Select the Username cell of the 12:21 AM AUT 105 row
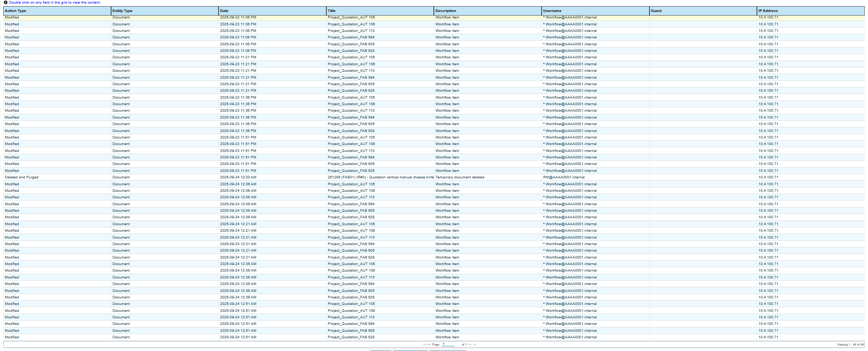 coord(595,224)
